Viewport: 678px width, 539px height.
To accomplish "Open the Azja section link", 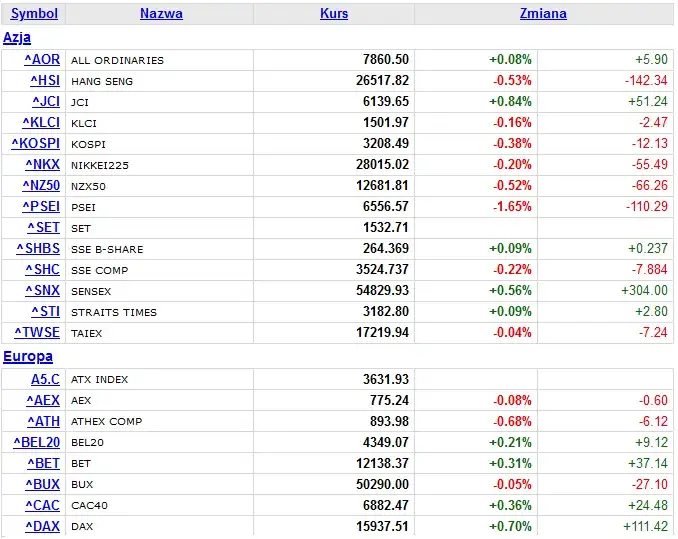I will pyautogui.click(x=17, y=38).
